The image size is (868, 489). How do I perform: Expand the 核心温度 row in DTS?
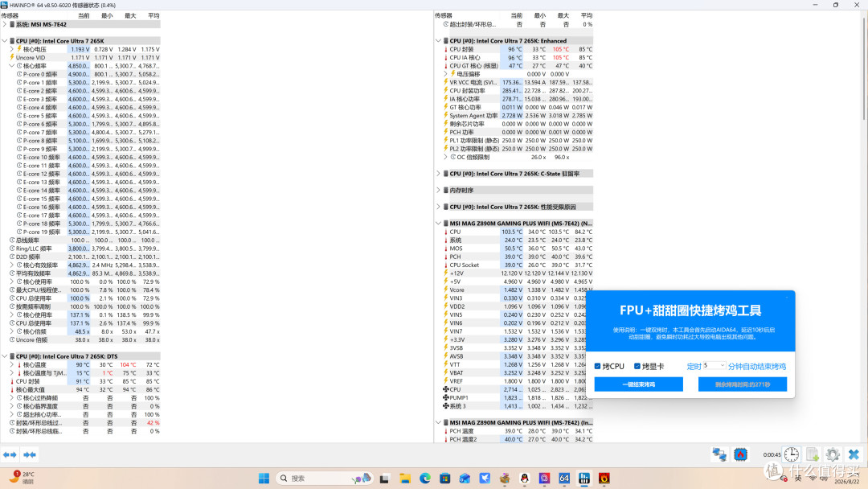pyautogui.click(x=11, y=365)
